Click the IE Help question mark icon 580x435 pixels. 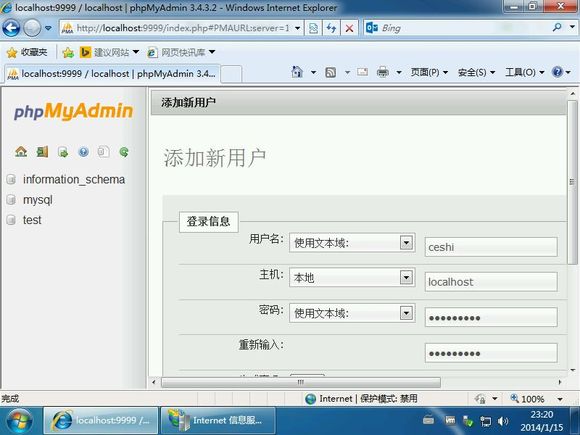pos(557,72)
